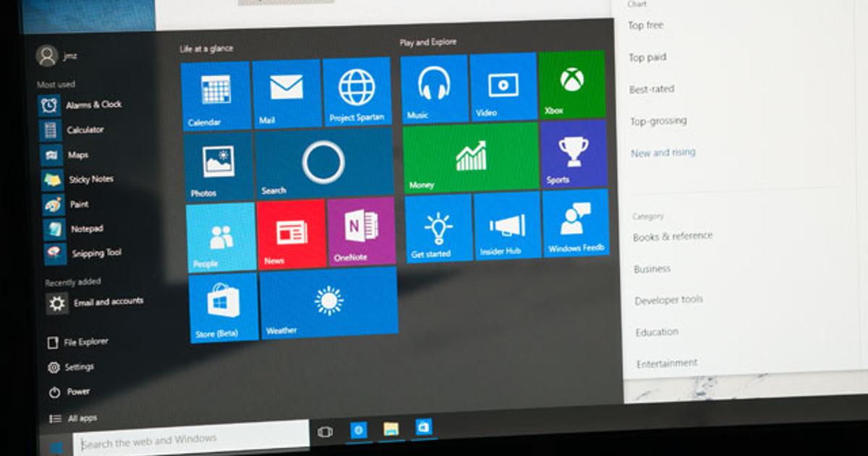Open the Cortana Search tile
The height and width of the screenshot is (456, 868).
click(323, 164)
